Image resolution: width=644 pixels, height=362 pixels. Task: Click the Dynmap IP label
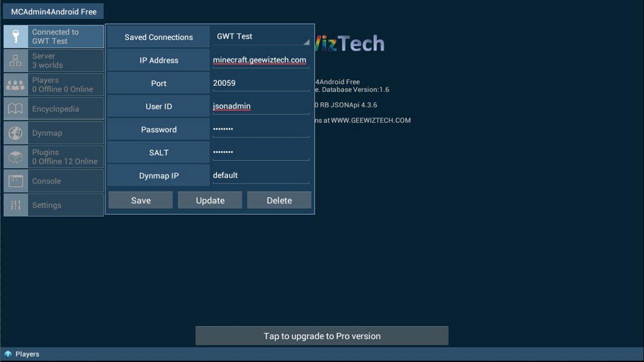pos(158,176)
